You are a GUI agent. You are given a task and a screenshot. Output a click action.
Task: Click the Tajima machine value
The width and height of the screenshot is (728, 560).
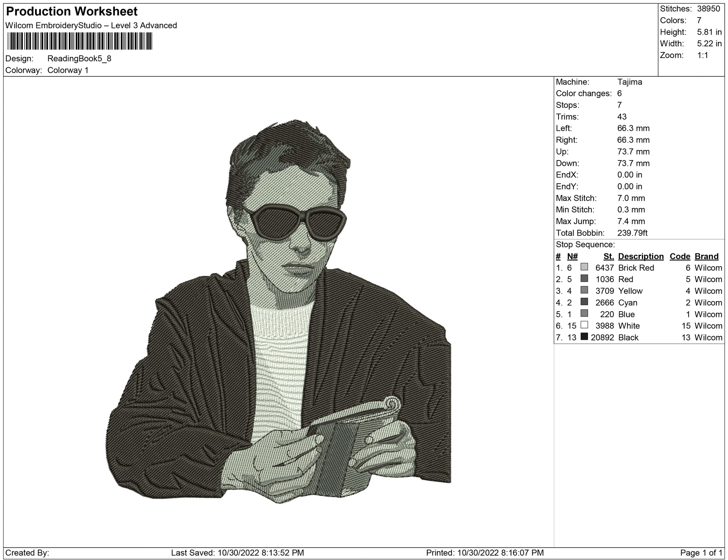[x=630, y=82]
